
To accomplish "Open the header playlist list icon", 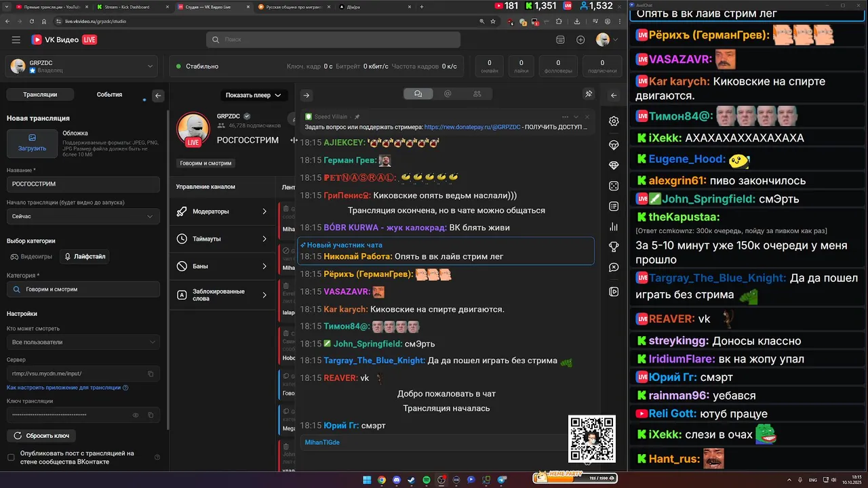I will click(560, 40).
